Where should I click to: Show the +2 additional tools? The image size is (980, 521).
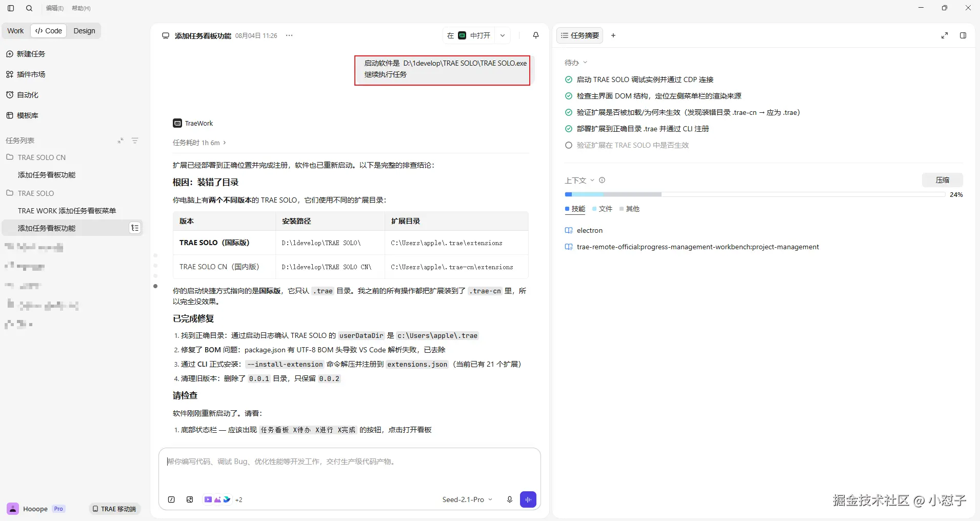[x=238, y=499]
